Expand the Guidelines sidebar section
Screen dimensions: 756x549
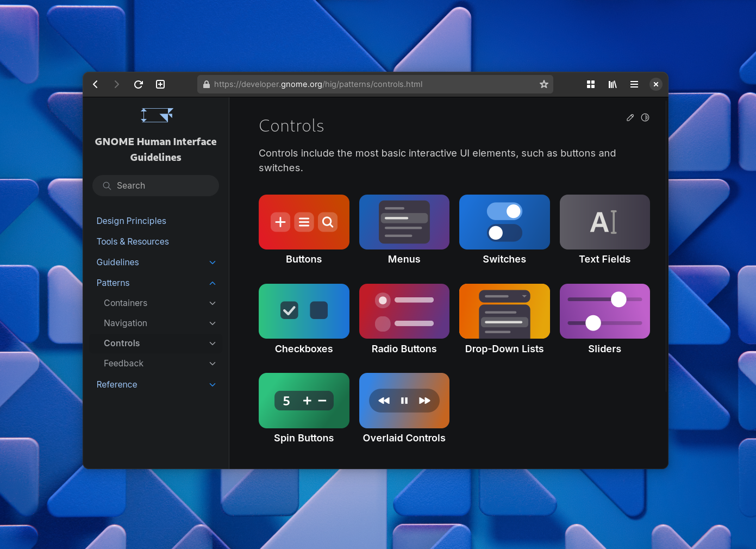click(213, 263)
